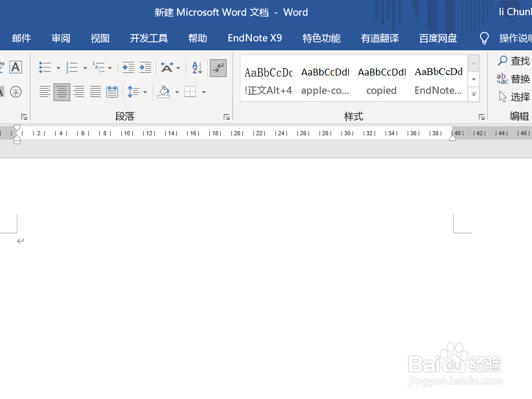Apply the EndNote... style
This screenshot has width=532, height=399.
439,81
